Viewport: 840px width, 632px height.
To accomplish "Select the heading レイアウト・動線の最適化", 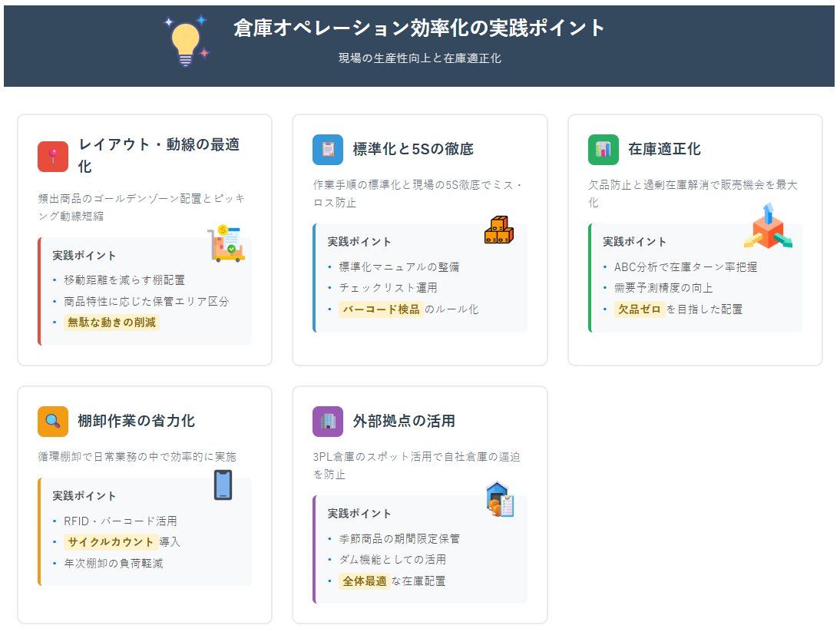I will tap(159, 155).
